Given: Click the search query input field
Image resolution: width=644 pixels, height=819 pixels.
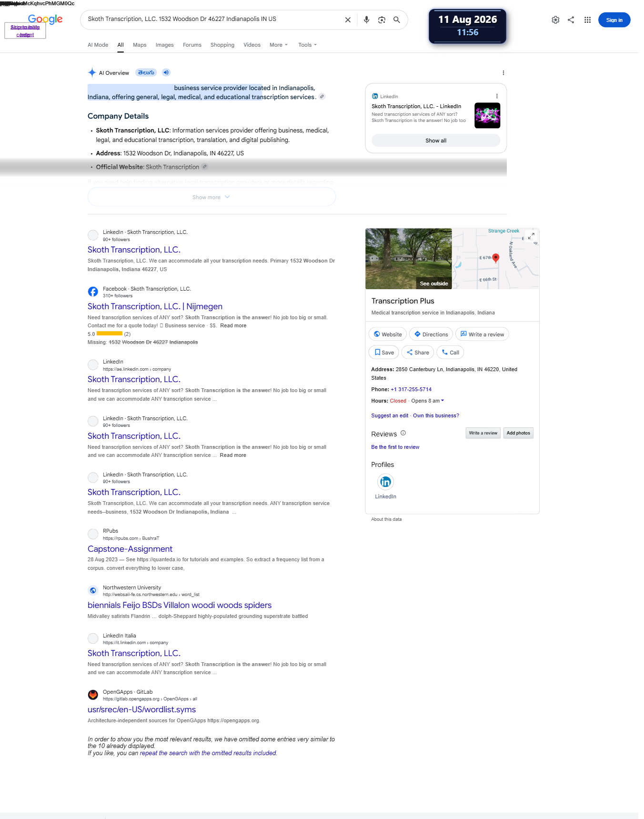Looking at the screenshot, I should tap(213, 19).
